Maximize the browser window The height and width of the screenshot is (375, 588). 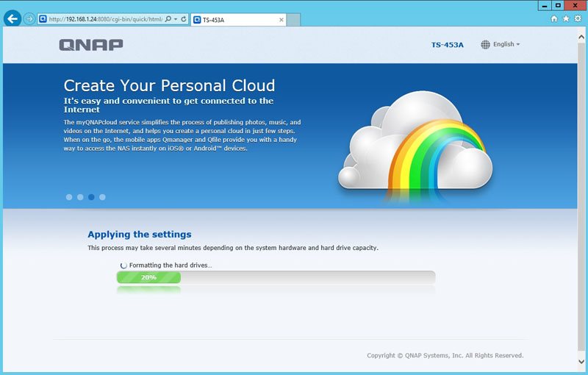[558, 5]
